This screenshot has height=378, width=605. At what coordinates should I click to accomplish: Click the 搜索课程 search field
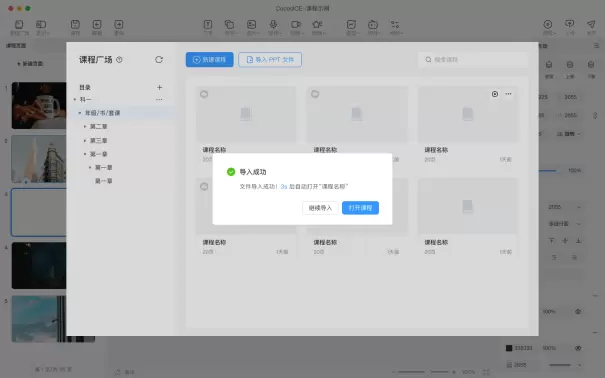473,59
